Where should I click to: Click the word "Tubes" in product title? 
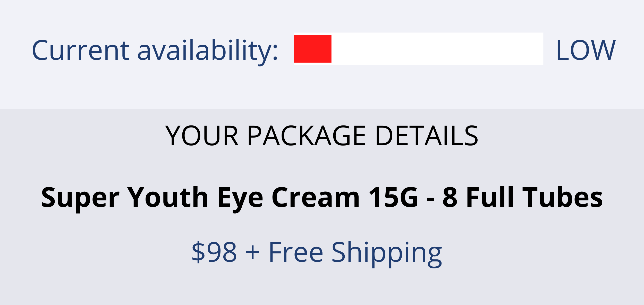[x=562, y=197]
